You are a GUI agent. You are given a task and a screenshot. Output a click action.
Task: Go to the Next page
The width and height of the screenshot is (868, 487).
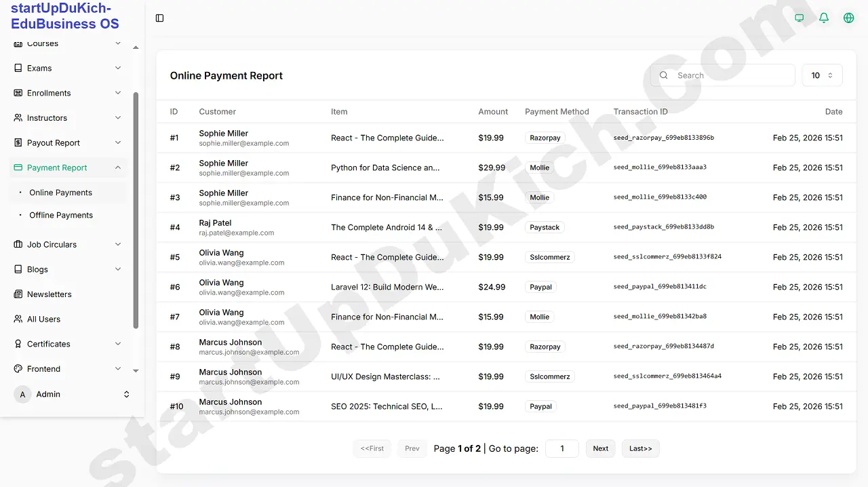tap(600, 448)
